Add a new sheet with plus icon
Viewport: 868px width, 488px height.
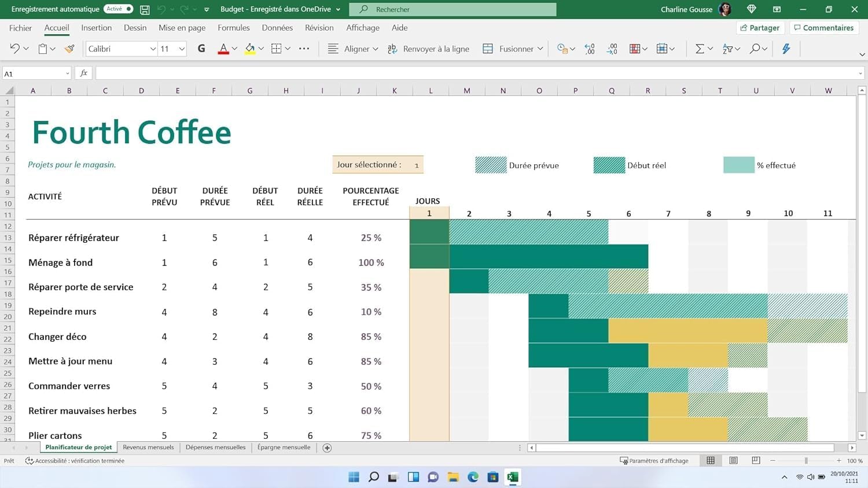pyautogui.click(x=327, y=448)
